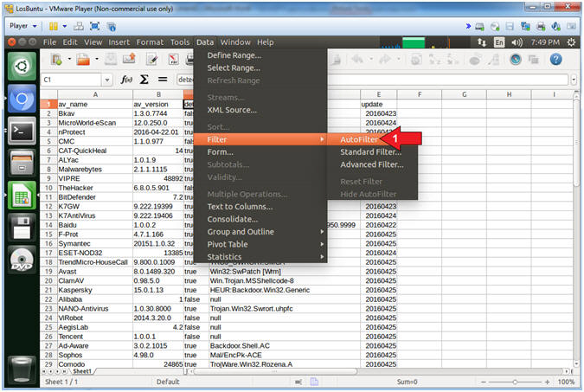Open the Format menu
This screenshot has height=392, width=584.
[150, 42]
